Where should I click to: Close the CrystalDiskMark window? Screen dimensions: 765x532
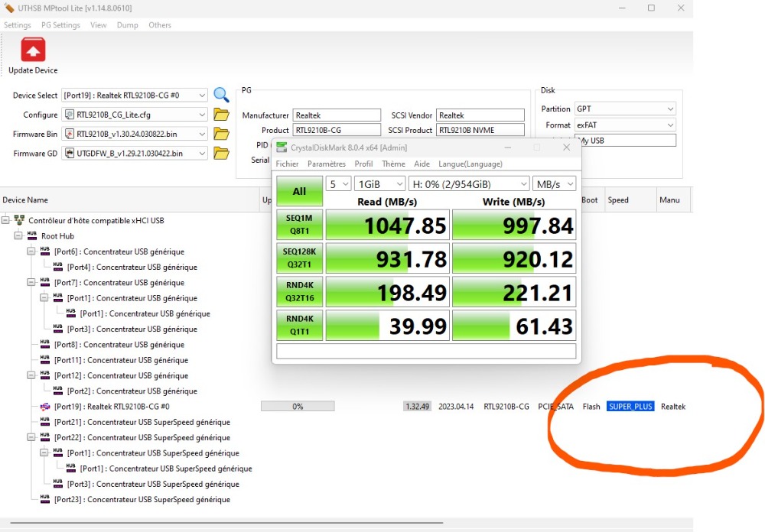pyautogui.click(x=566, y=148)
